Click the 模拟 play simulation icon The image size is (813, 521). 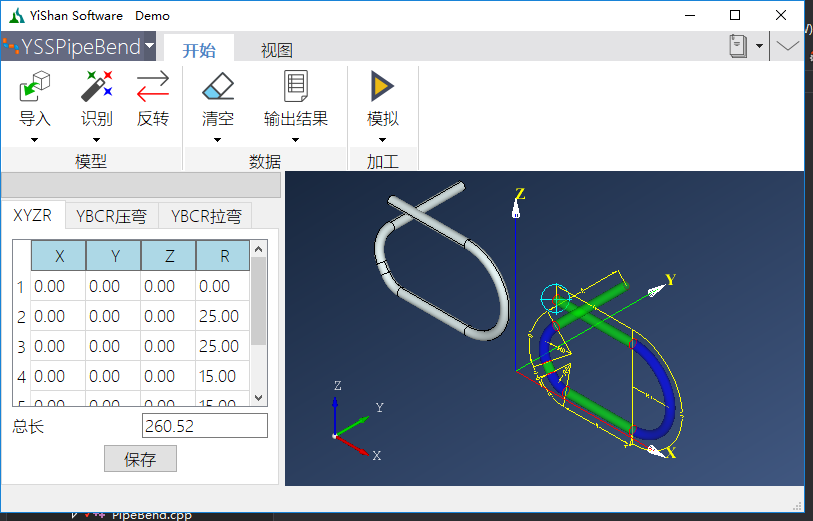(383, 86)
